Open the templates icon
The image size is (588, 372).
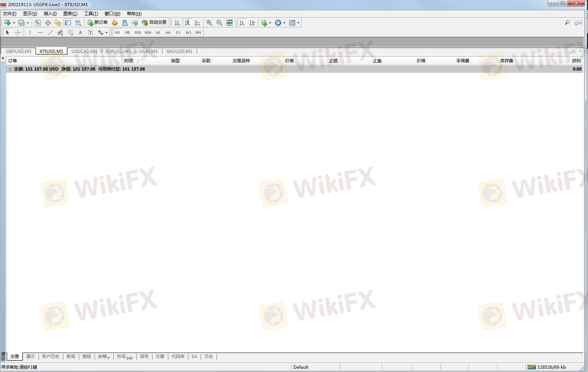[292, 23]
